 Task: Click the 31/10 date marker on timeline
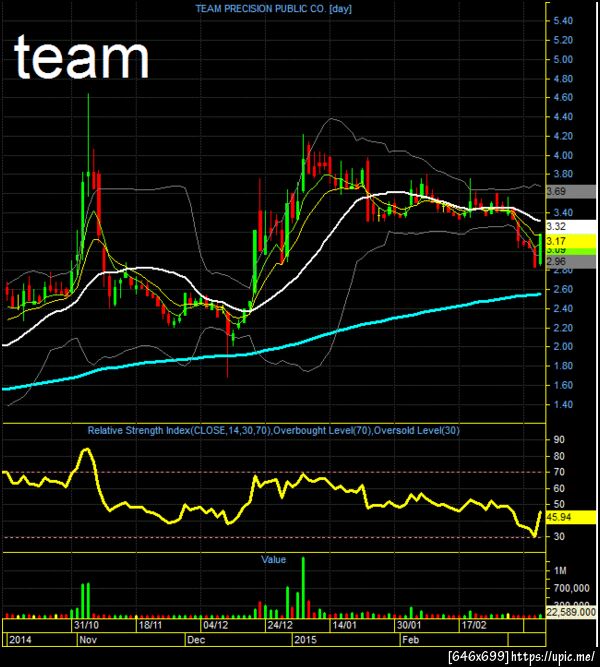point(86,625)
